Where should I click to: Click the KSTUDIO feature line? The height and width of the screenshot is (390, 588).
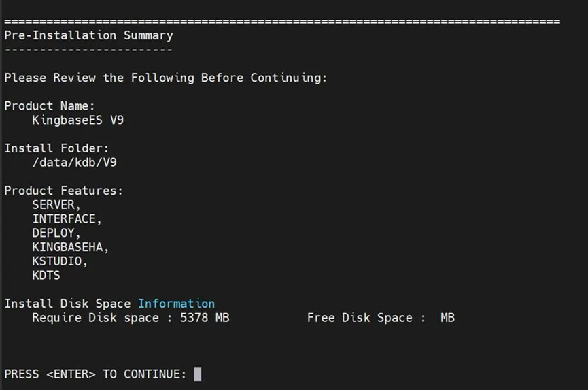tap(60, 261)
